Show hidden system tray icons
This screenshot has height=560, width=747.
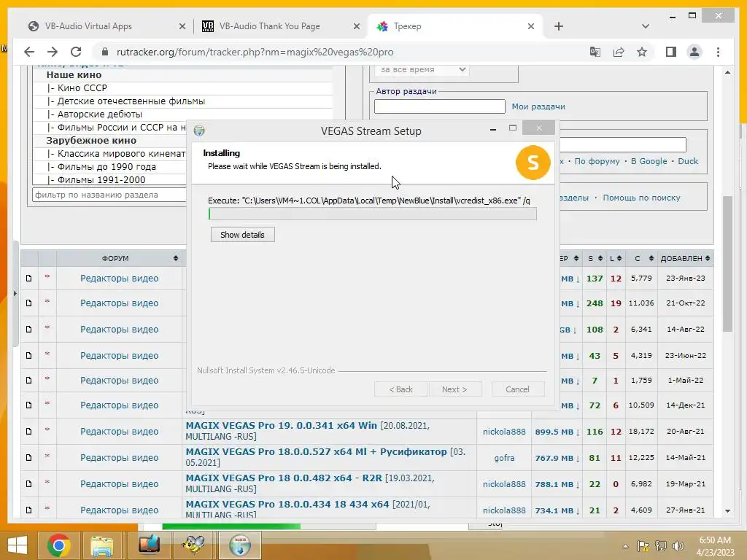coord(625,546)
